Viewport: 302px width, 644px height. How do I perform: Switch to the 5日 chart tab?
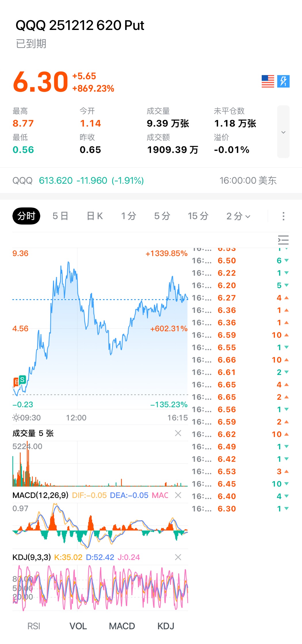coord(60,216)
